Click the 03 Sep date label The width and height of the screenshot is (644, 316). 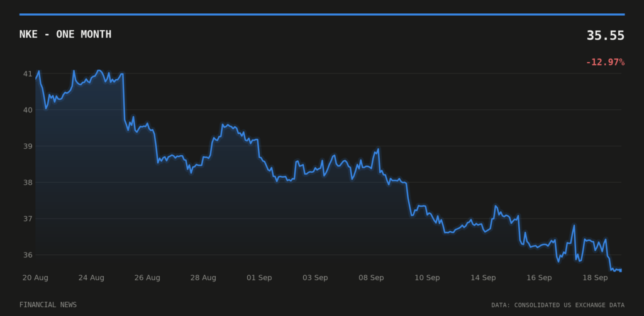(x=315, y=278)
